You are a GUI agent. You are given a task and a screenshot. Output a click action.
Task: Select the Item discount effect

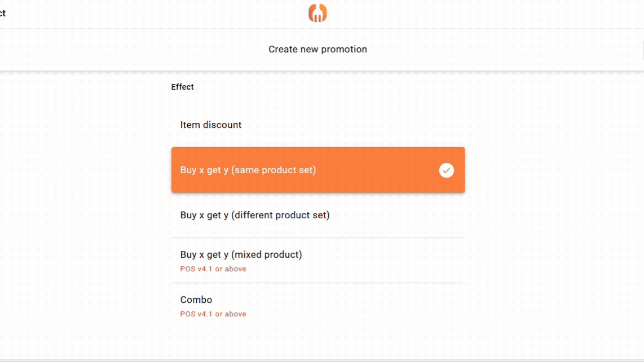pyautogui.click(x=211, y=125)
